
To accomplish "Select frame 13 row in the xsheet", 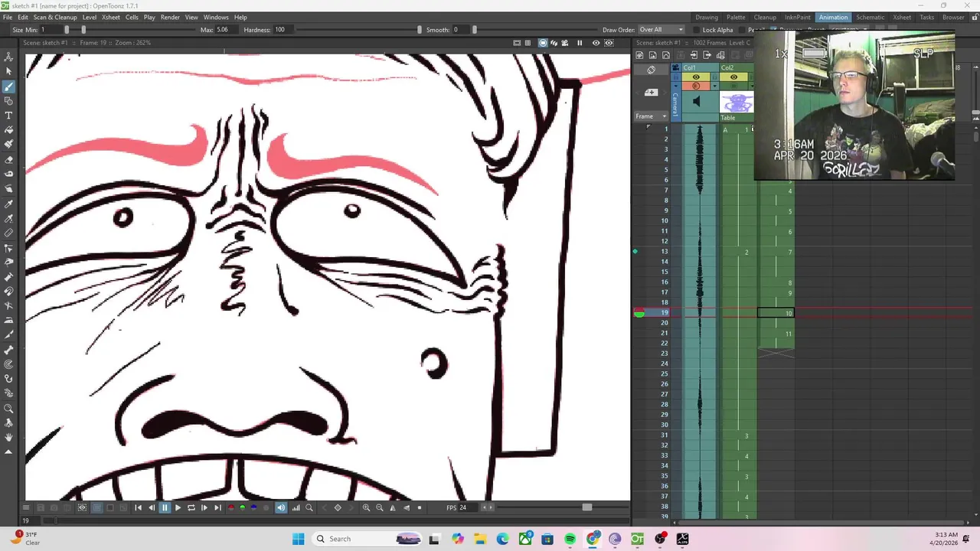I will [x=665, y=251].
